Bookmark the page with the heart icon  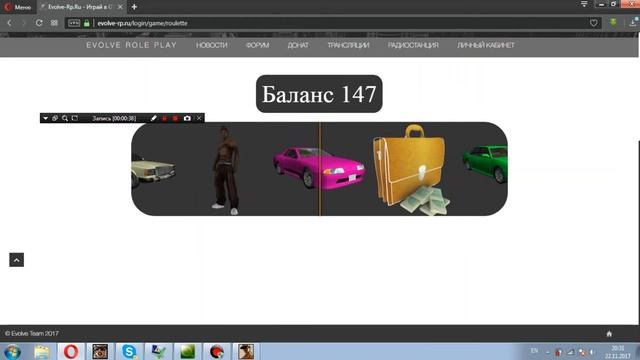593,23
